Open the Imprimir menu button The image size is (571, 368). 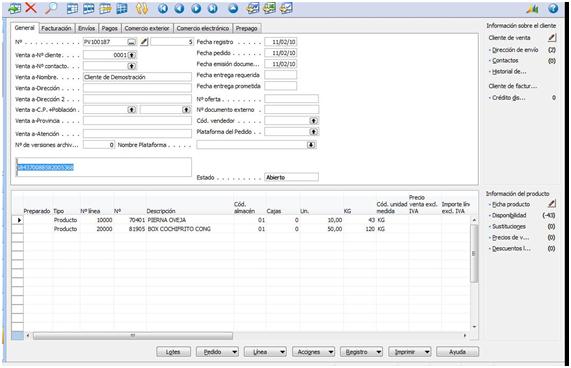[410, 352]
